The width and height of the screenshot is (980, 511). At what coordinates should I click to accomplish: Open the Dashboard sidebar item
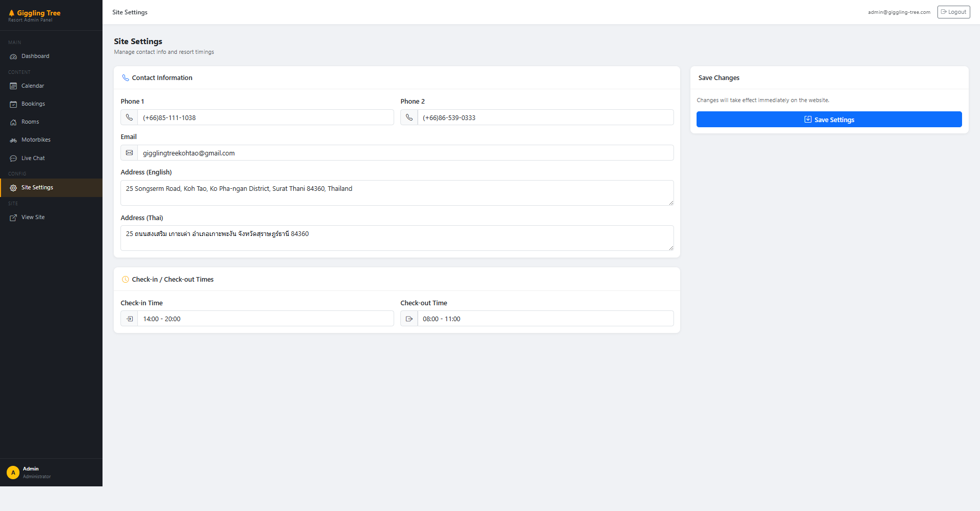click(51, 56)
